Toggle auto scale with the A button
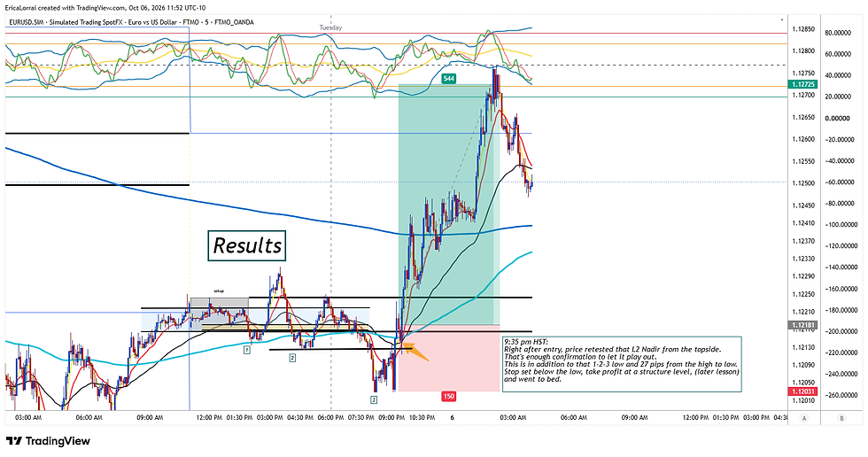The width and height of the screenshot is (868, 457). [804, 418]
